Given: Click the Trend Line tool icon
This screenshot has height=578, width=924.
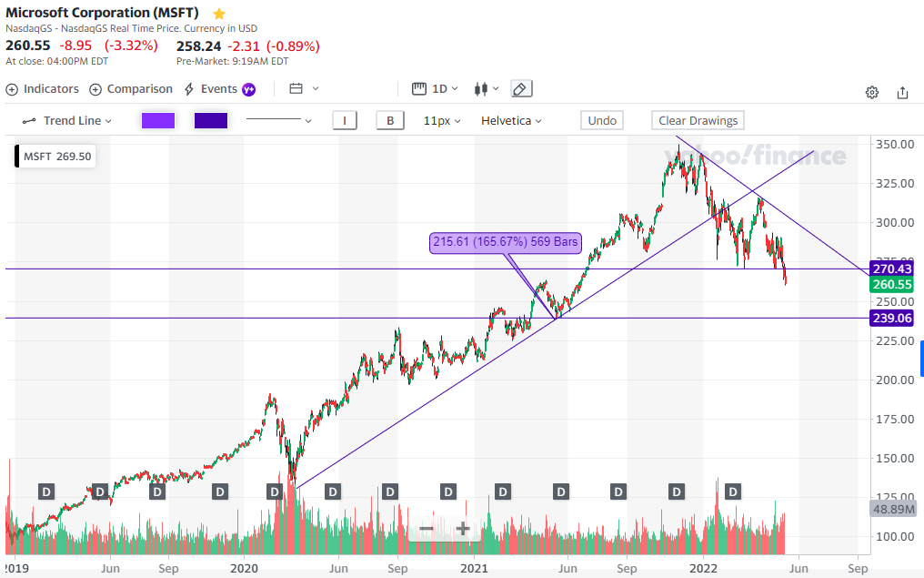Looking at the screenshot, I should 29,121.
